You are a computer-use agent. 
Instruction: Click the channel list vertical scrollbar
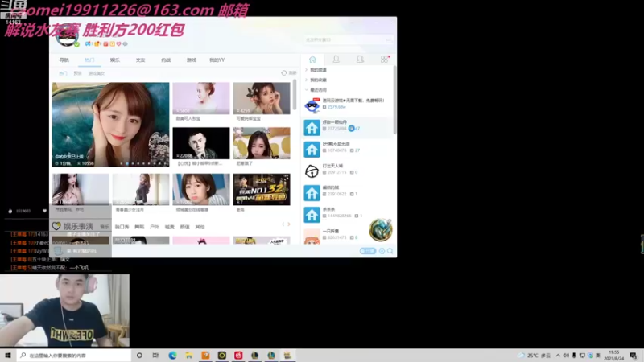click(394, 100)
